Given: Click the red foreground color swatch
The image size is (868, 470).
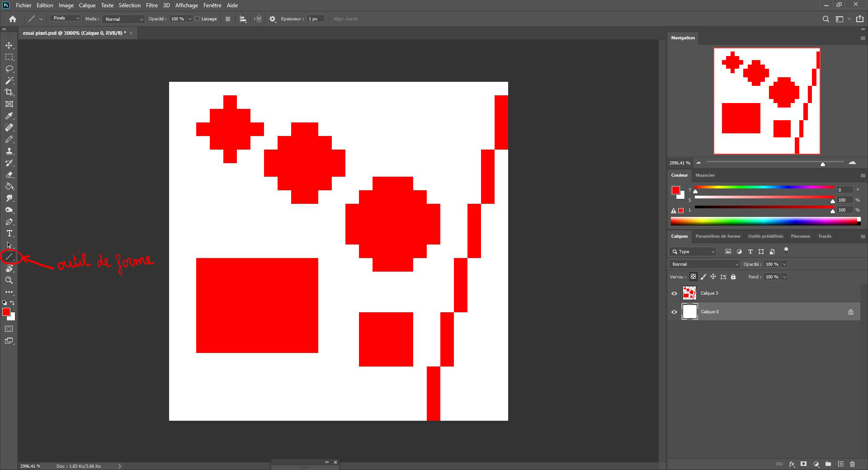Looking at the screenshot, I should click(x=6, y=311).
